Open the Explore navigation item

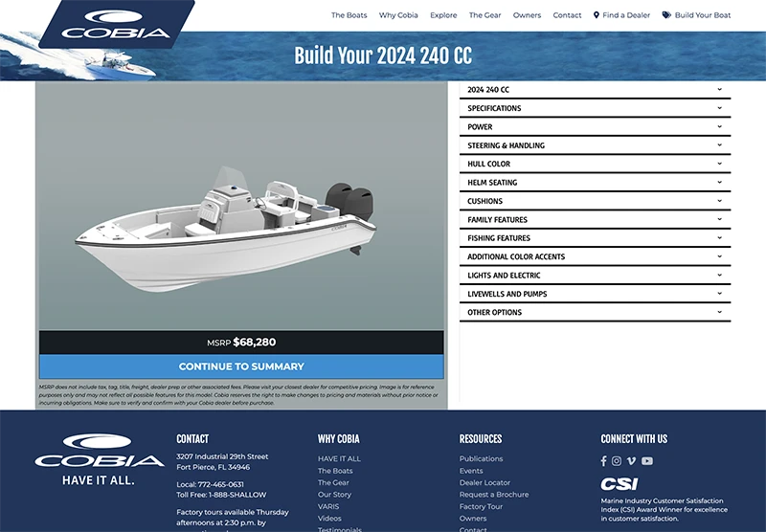coord(443,15)
